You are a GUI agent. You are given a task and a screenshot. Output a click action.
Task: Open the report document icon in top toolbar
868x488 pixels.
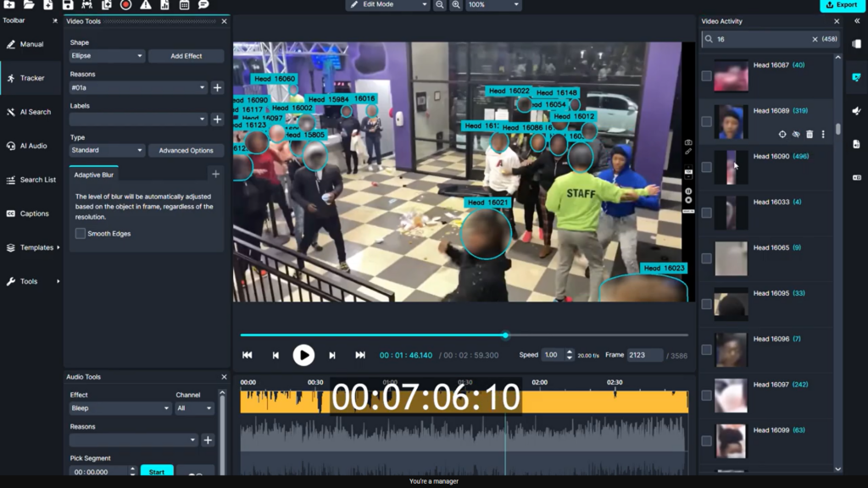[164, 4]
